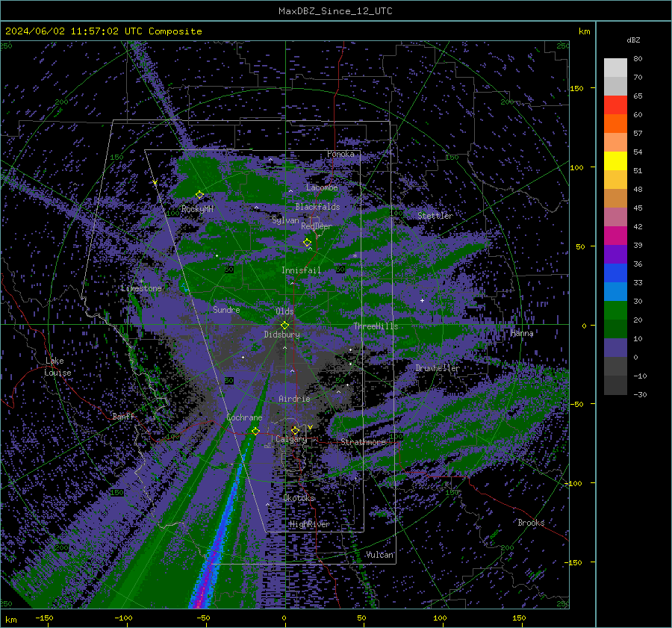Click the Brooks label
The image size is (672, 628).
tap(531, 523)
